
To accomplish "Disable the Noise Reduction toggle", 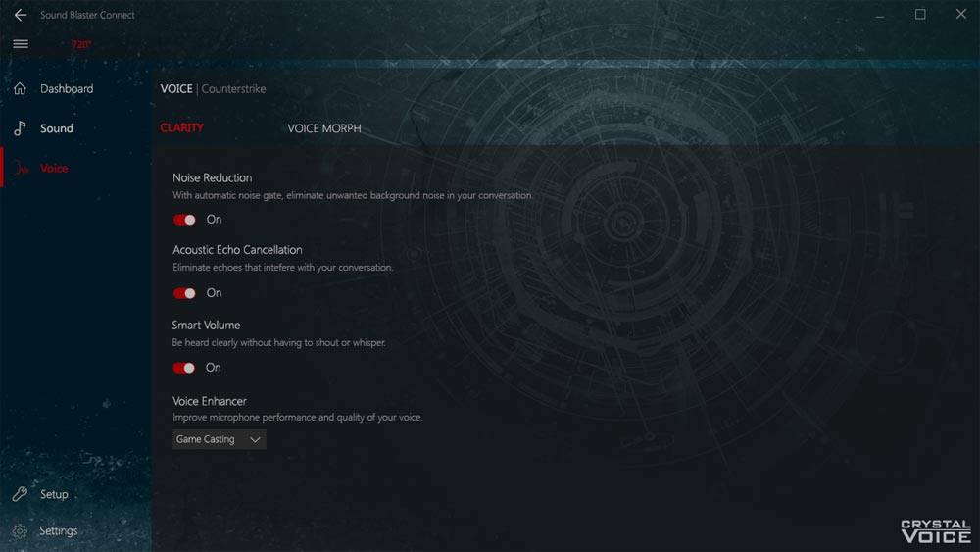I will (x=184, y=220).
